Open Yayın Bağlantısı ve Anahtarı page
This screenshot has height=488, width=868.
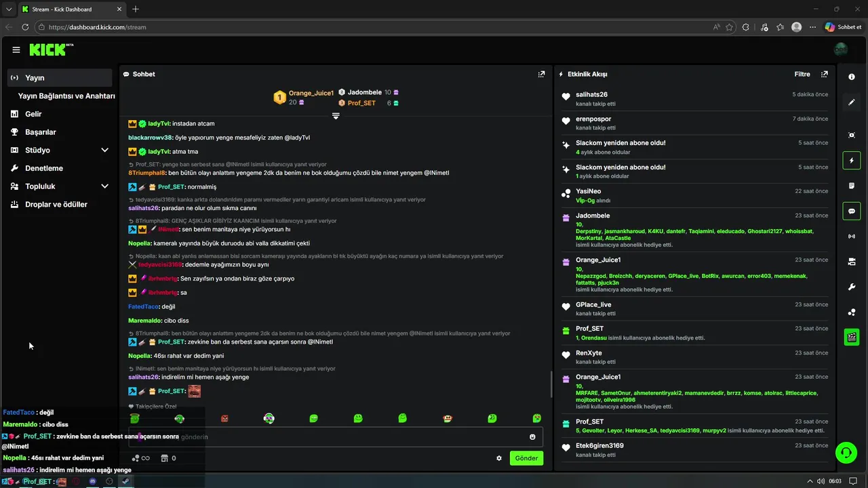66,96
